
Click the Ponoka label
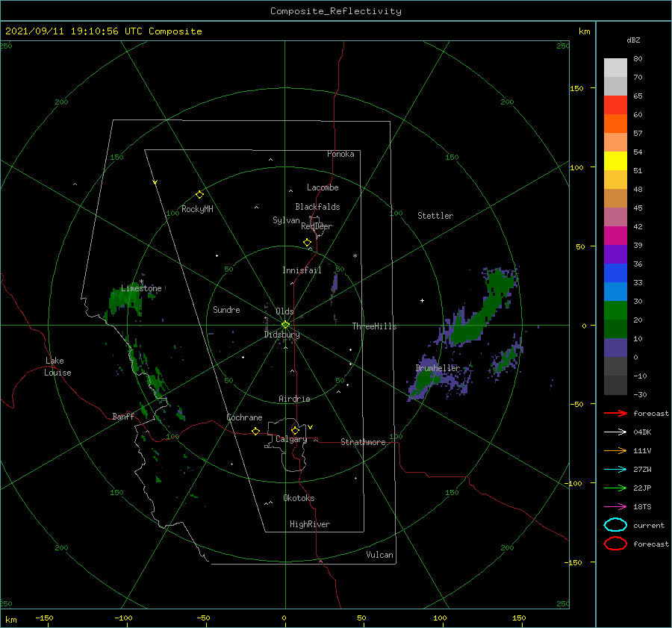pos(340,154)
